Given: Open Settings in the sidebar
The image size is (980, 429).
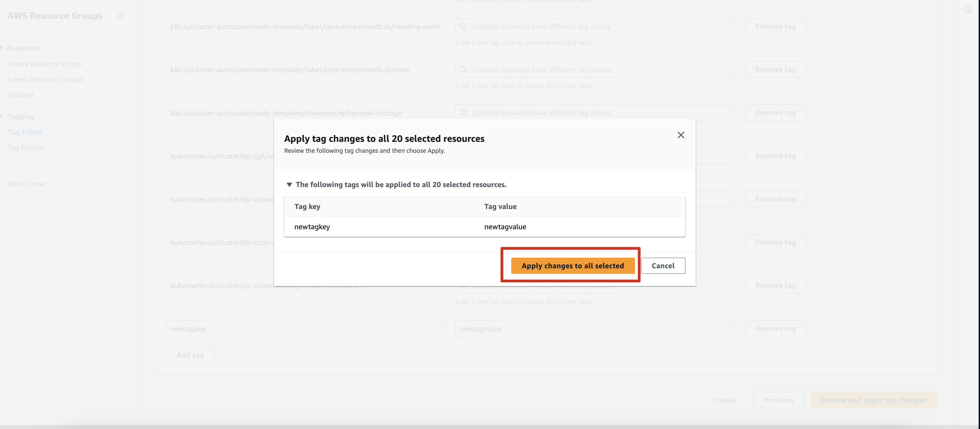Looking at the screenshot, I should tap(21, 95).
